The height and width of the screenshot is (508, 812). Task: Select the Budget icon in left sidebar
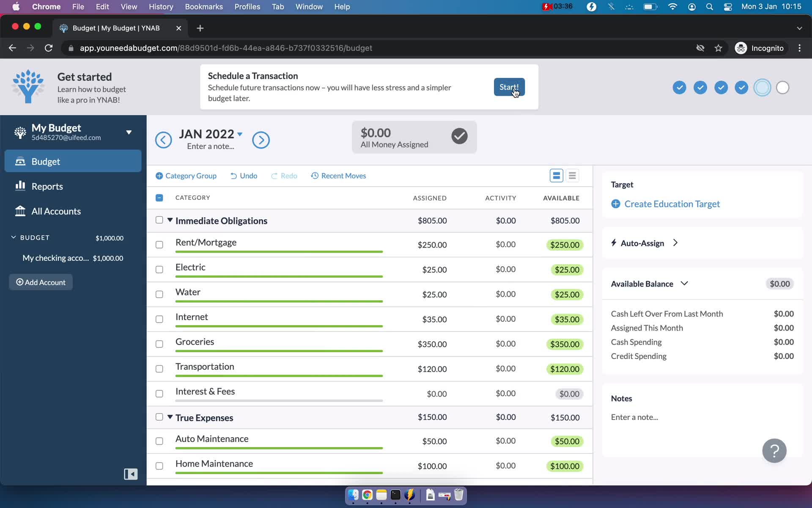[20, 161]
